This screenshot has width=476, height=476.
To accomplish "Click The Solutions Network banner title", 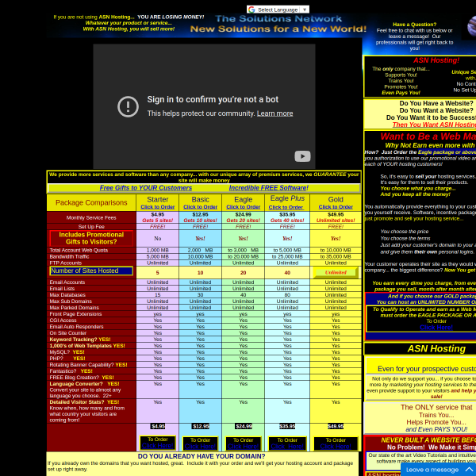I will tap(278, 19).
